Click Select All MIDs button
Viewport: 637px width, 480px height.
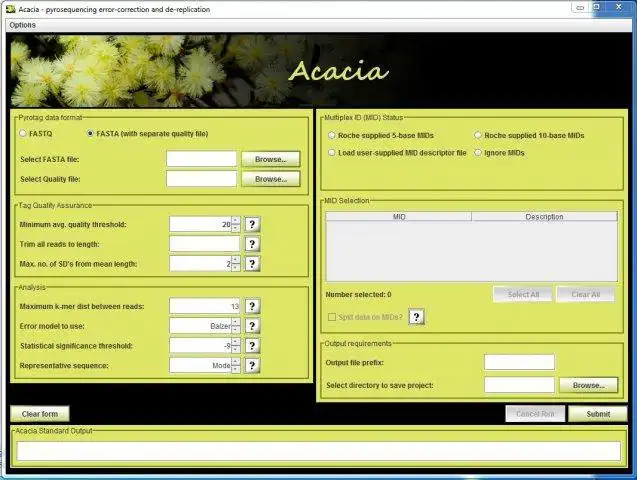(x=523, y=294)
